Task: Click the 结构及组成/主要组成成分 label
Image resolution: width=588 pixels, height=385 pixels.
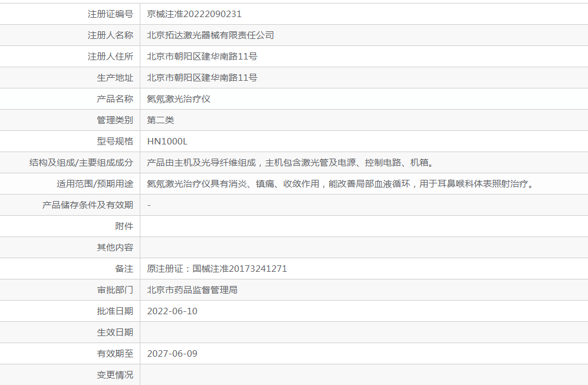Action: tap(81, 163)
